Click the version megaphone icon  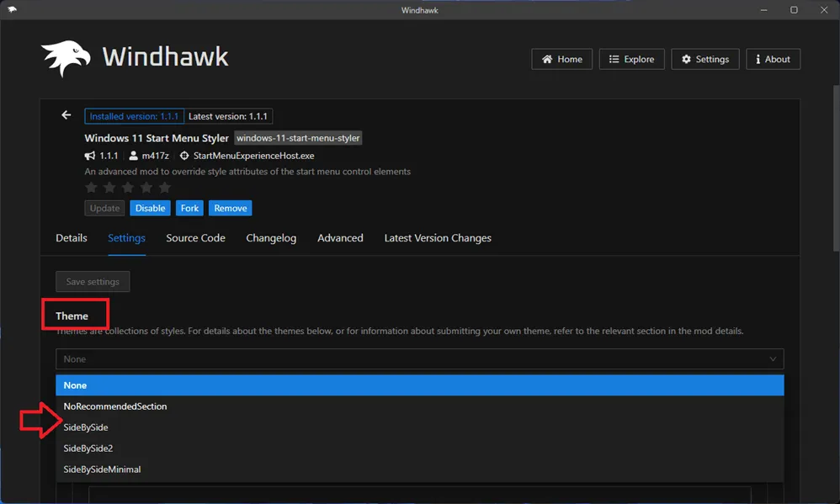click(90, 156)
